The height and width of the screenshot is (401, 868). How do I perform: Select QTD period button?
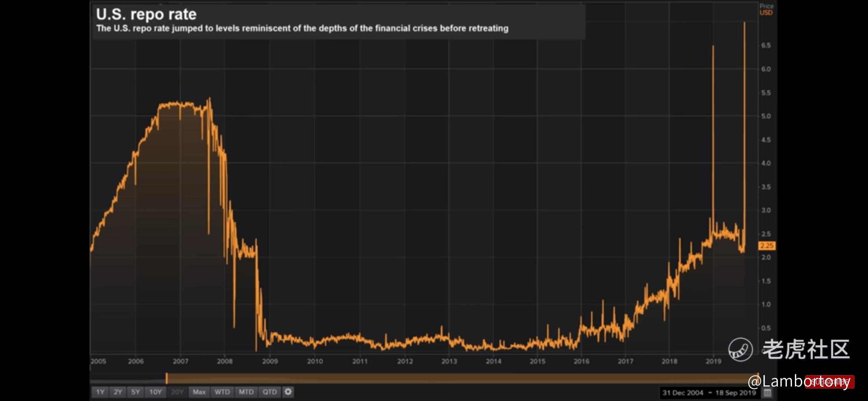pos(270,392)
